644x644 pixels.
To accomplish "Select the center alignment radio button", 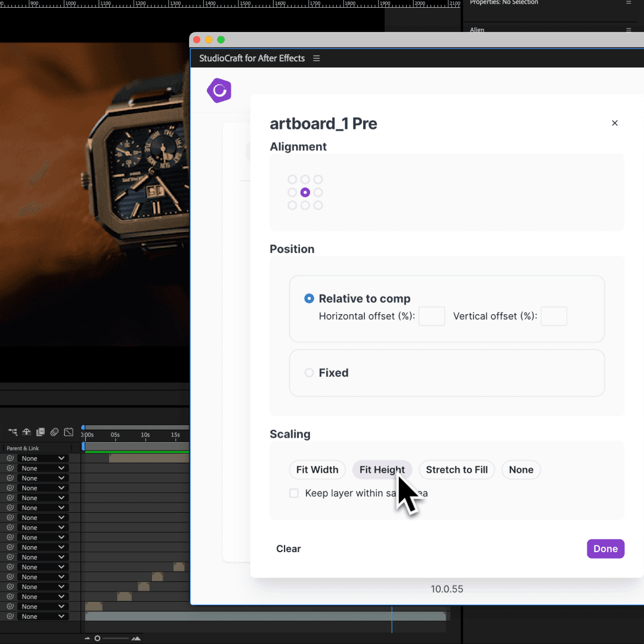I will point(305,192).
